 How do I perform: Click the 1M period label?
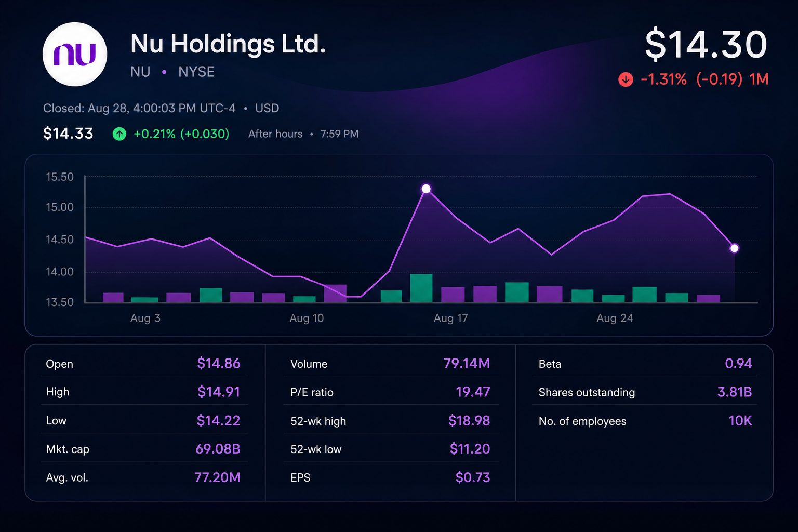click(x=759, y=79)
